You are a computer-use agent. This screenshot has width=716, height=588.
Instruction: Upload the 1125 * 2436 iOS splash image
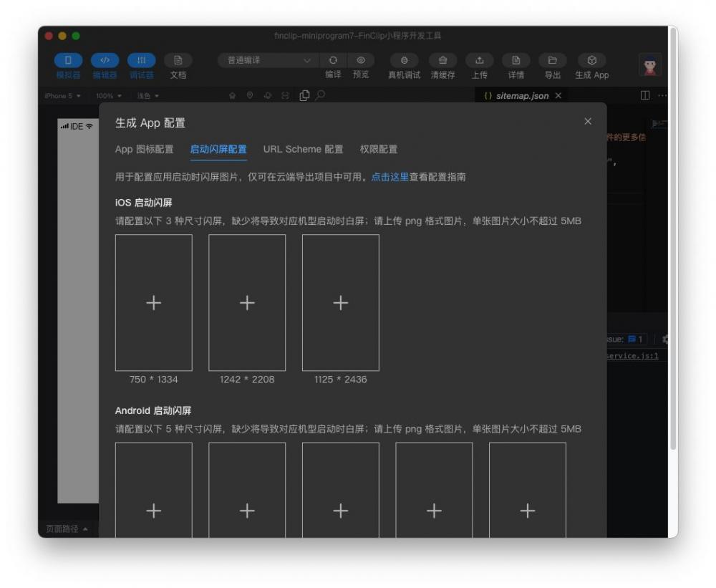pos(341,302)
